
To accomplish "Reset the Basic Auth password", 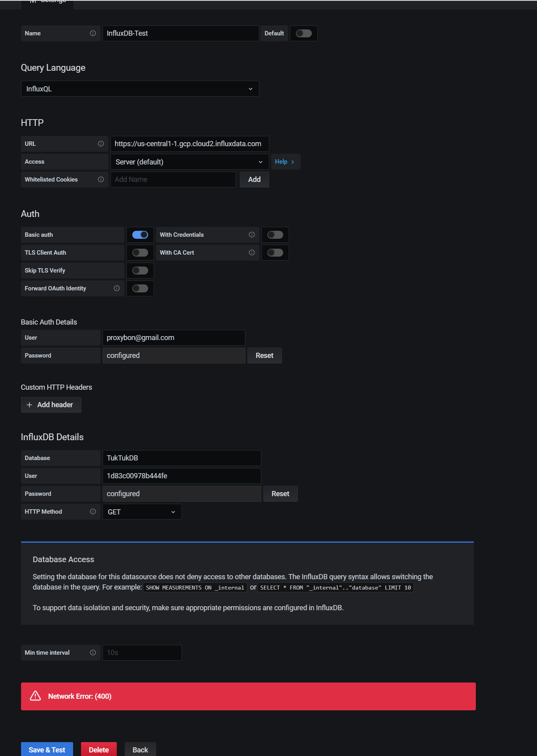I will [x=265, y=356].
